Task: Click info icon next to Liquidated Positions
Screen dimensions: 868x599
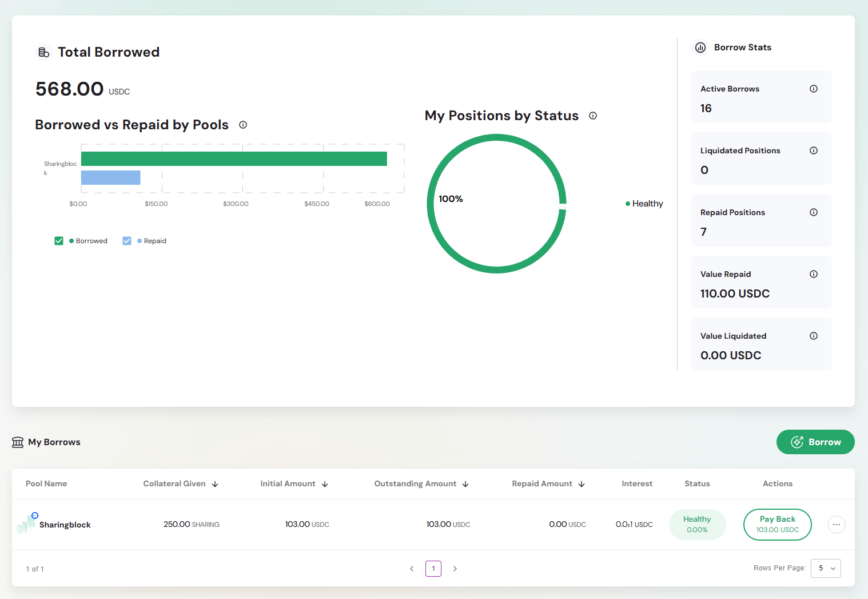Action: click(x=813, y=150)
